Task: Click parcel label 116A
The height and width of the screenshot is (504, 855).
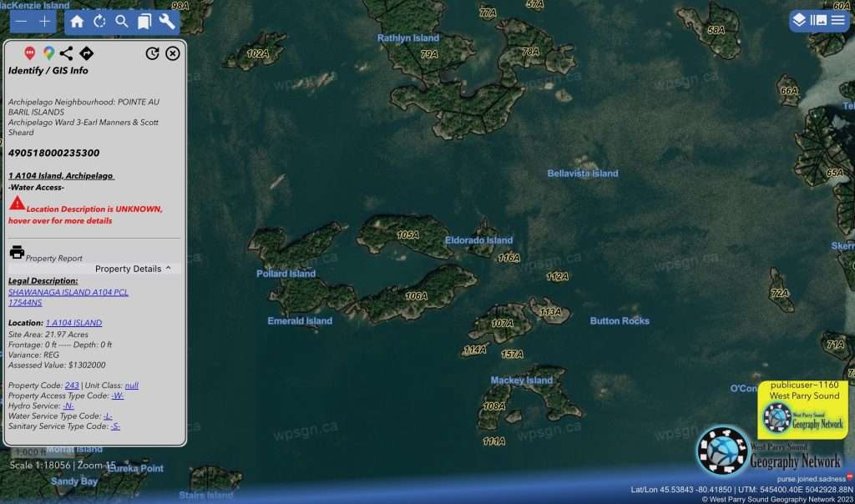Action: tap(508, 258)
